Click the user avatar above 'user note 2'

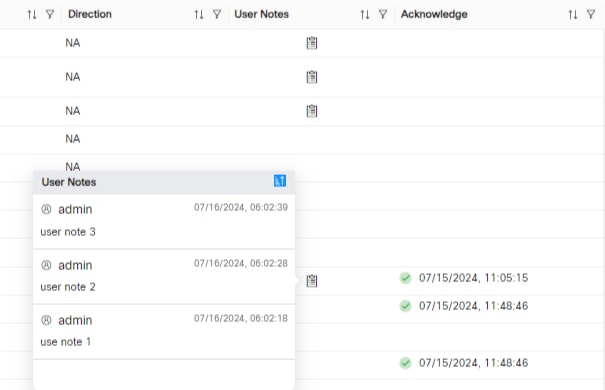46,265
